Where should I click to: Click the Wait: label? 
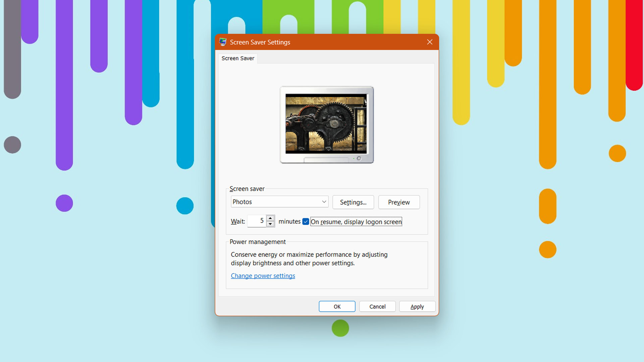238,221
